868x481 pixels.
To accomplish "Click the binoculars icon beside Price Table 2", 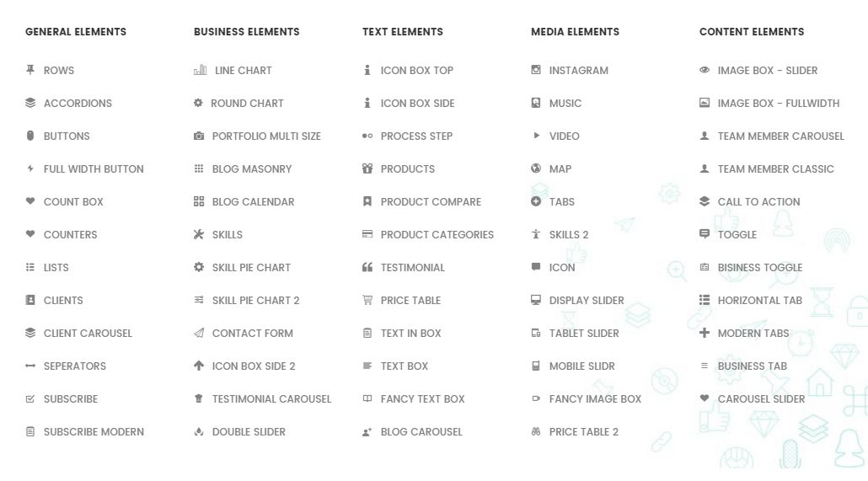I will pyautogui.click(x=536, y=431).
